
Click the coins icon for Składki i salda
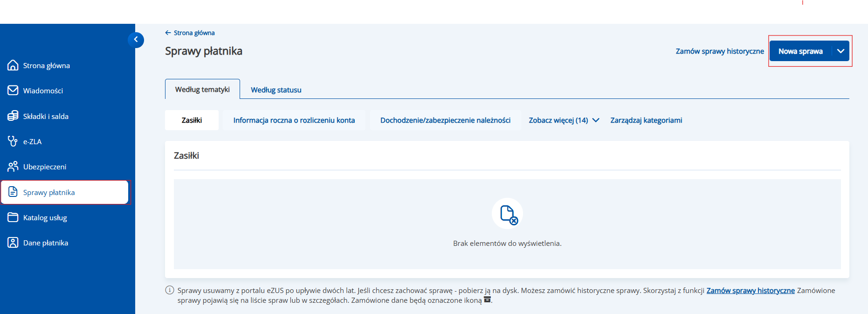pos(13,116)
